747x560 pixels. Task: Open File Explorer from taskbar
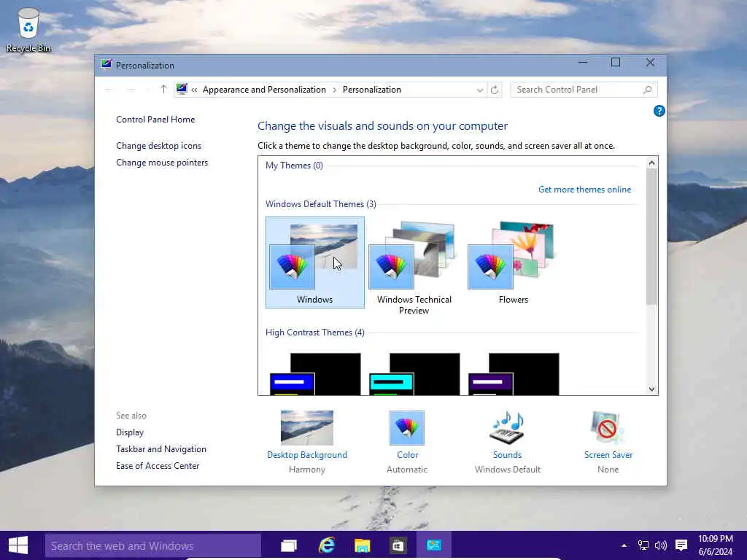point(362,545)
